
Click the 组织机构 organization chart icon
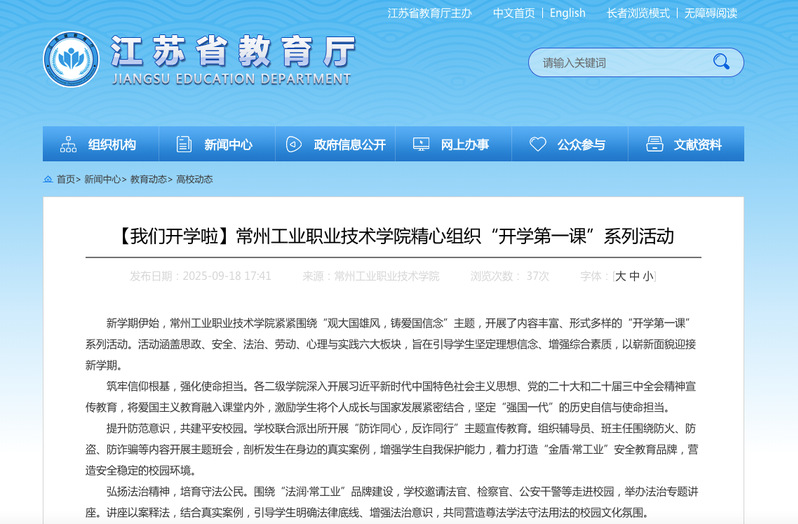pos(68,144)
